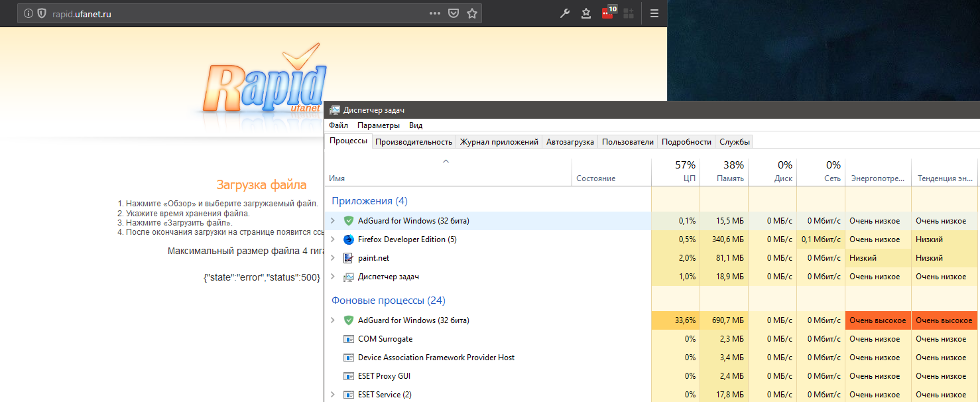Expand the ESET Service (2) background process
The height and width of the screenshot is (402, 980).
333,394
